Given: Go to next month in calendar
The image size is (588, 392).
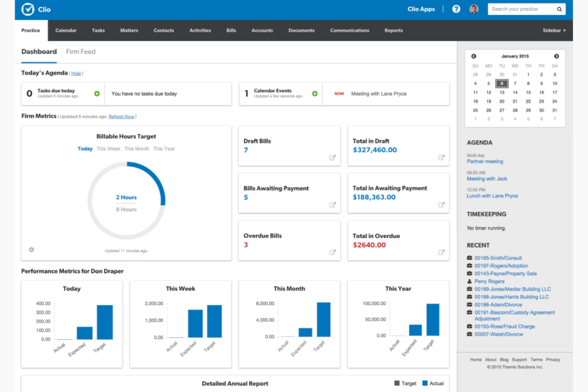Looking at the screenshot, I should click(556, 56).
